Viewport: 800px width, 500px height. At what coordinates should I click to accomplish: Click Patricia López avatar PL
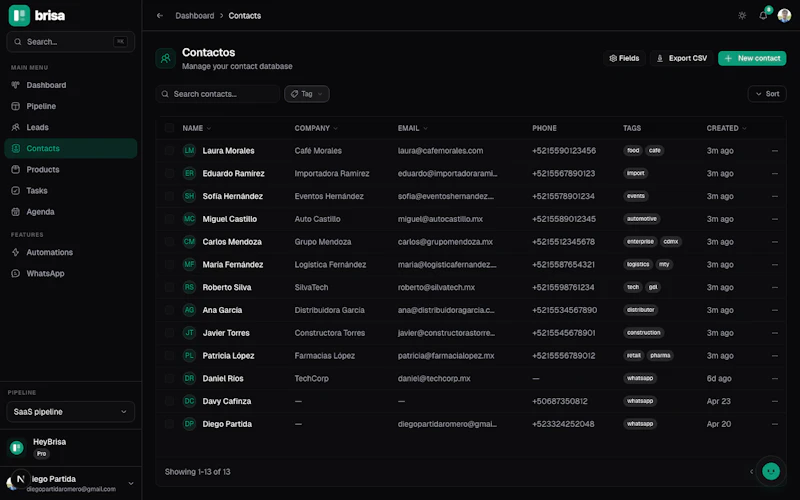point(189,356)
